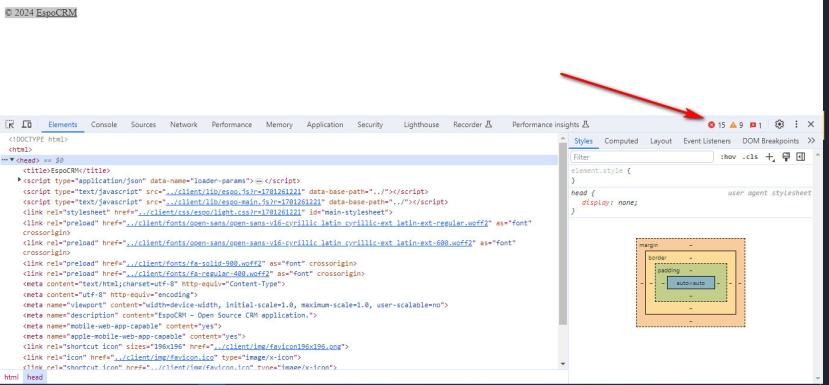Switch to the Console tab
Viewport: 829px width, 385px height.
(x=104, y=125)
